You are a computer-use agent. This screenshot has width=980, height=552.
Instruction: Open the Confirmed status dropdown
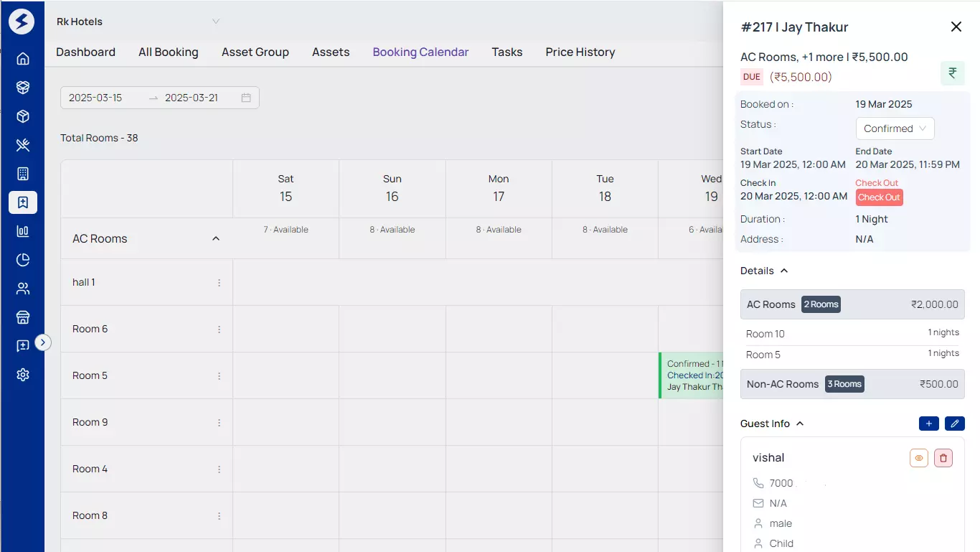(x=895, y=128)
